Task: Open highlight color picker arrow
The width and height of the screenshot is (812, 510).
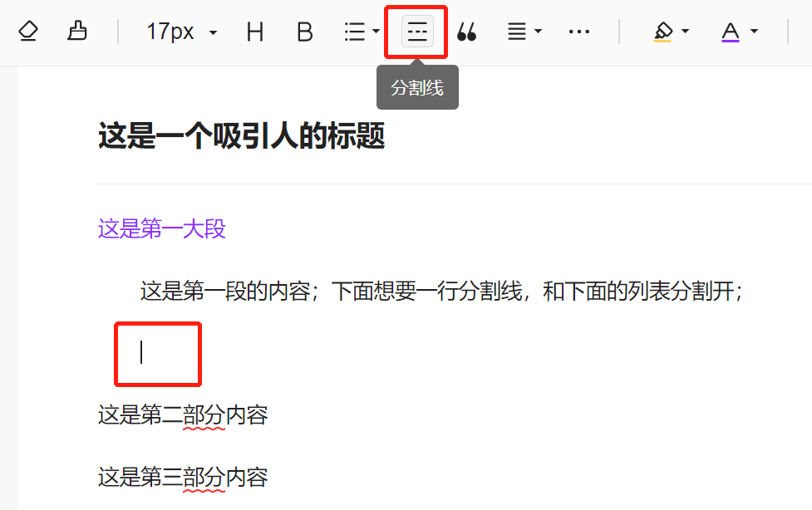Action: (x=685, y=31)
